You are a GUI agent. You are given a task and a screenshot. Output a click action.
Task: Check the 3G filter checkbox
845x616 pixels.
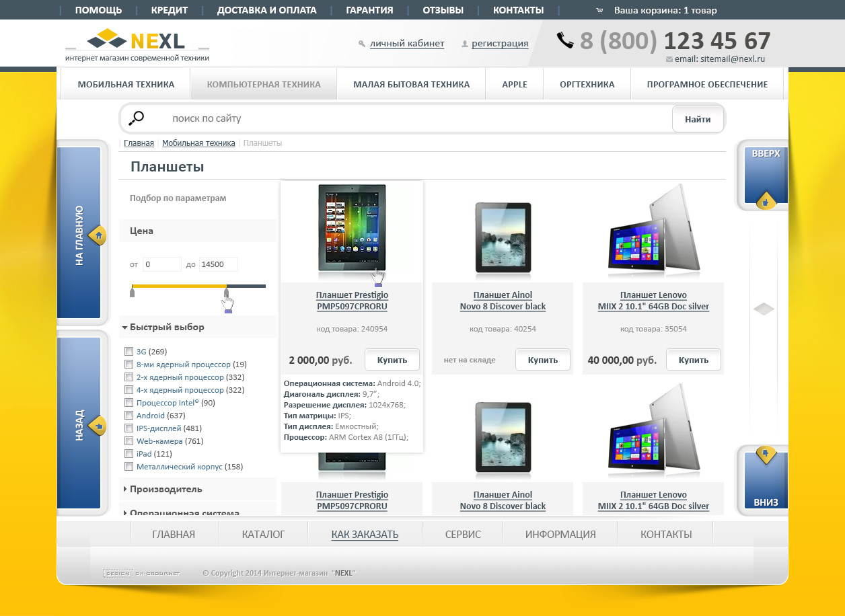128,351
